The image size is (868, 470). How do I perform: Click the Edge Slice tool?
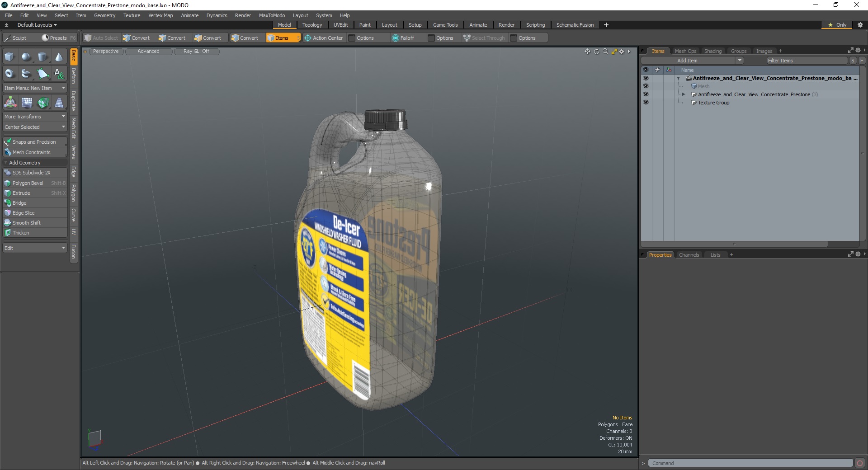click(x=35, y=213)
